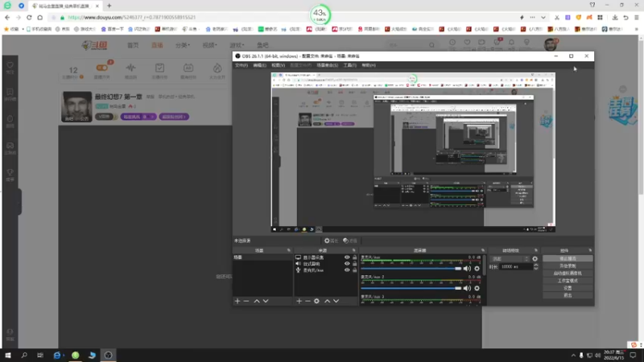Show hidden system tray icons chevron
This screenshot has width=644, height=362.
coord(573,356)
